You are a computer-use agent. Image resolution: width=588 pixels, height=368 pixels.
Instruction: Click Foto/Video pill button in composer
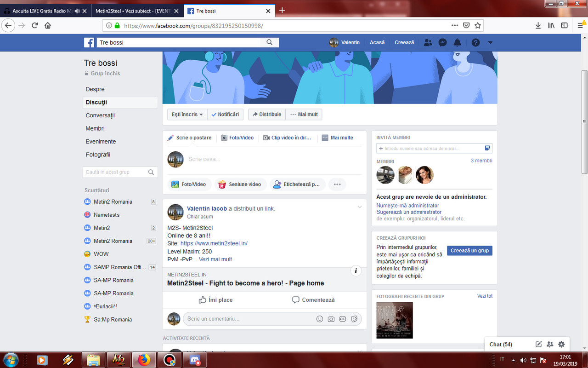click(x=189, y=184)
